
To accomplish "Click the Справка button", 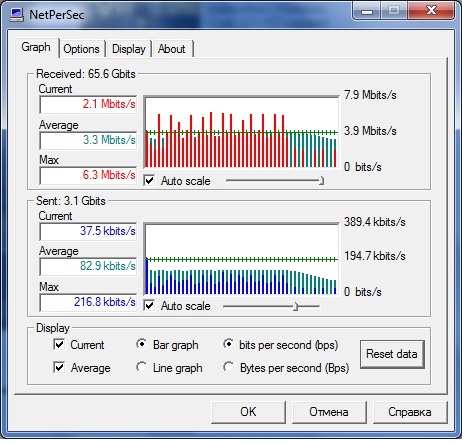I will pyautogui.click(x=410, y=412).
